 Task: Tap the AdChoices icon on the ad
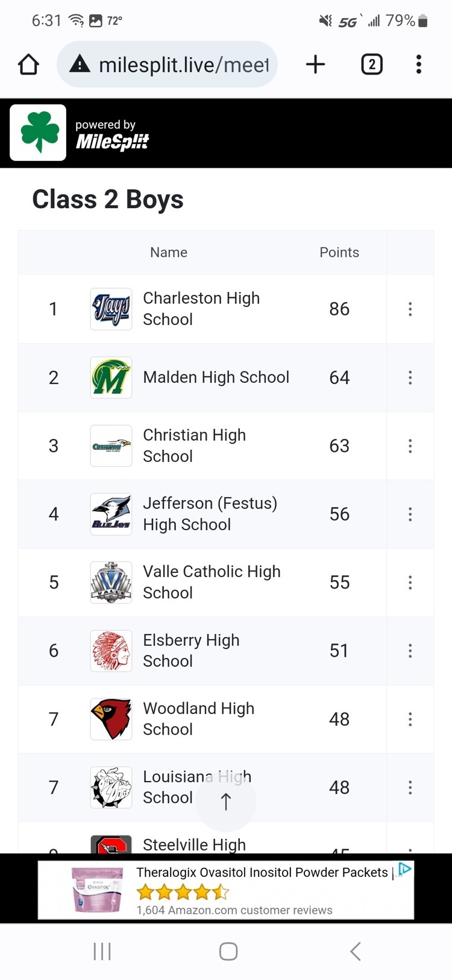click(x=405, y=869)
